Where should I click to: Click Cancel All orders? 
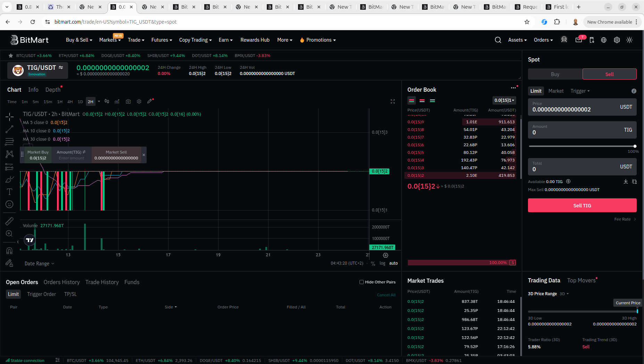coord(386,295)
